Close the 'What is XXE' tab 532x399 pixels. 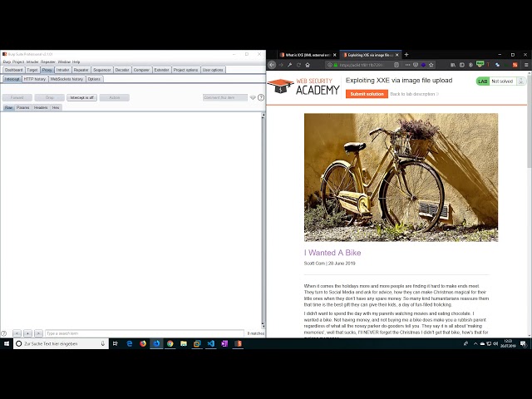coord(334,55)
